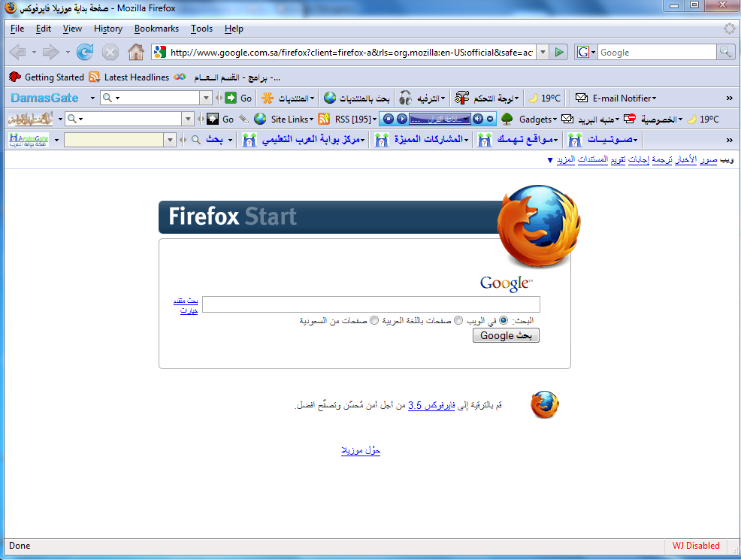
Task: Click the play button in the radio toolbar
Action: pos(402,119)
